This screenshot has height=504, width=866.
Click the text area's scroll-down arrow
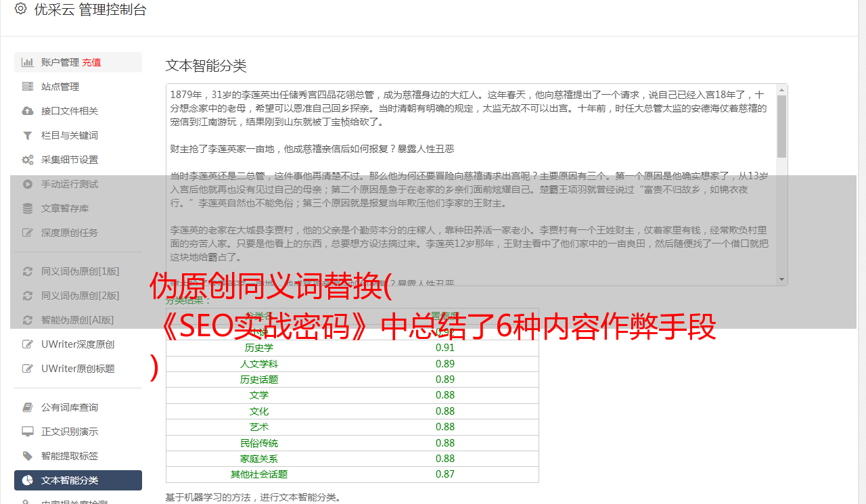coord(782,279)
